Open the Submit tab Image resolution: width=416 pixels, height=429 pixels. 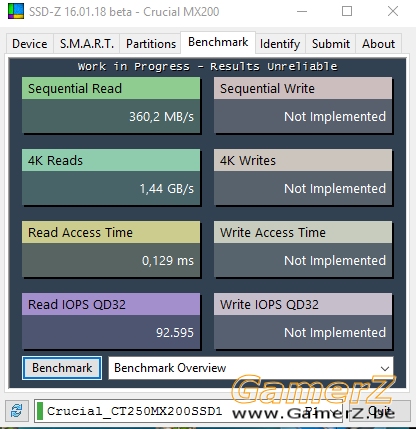331,44
